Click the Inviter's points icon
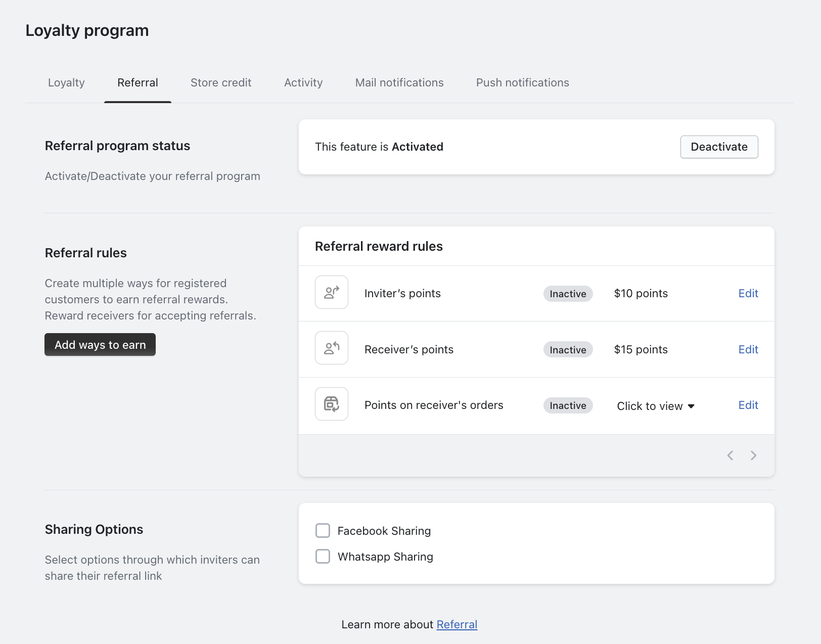Viewport: 821px width, 644px height. point(332,292)
